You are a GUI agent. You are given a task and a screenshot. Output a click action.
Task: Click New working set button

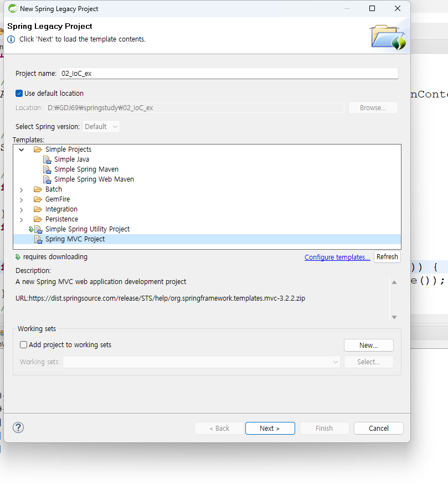(368, 345)
